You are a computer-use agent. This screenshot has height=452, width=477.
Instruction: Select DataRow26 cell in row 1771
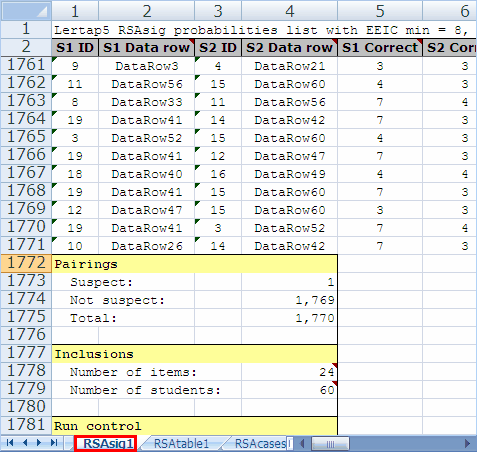pyautogui.click(x=147, y=246)
